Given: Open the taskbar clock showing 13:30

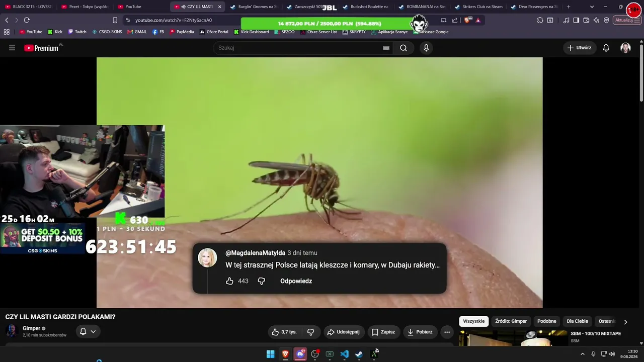Looking at the screenshot, I should point(630,354).
